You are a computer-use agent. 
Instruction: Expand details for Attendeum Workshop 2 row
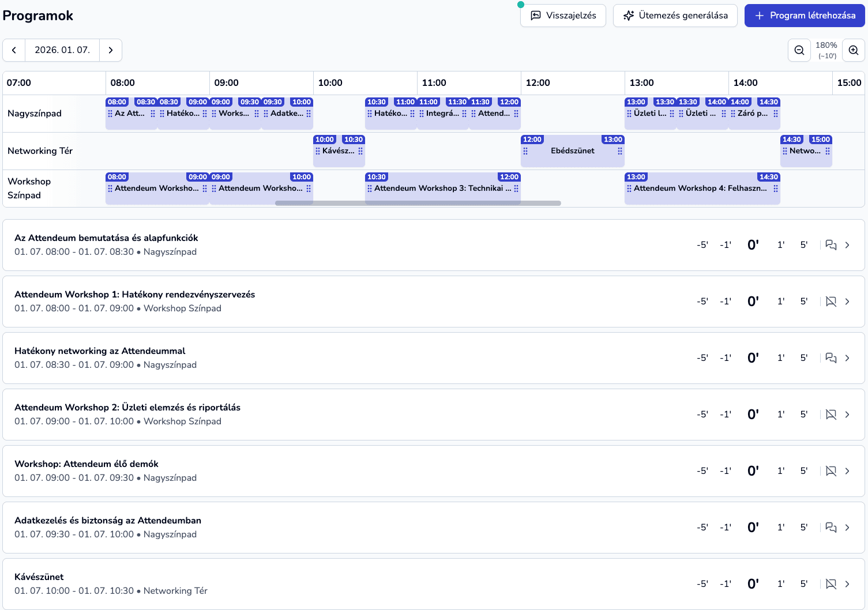pos(847,414)
